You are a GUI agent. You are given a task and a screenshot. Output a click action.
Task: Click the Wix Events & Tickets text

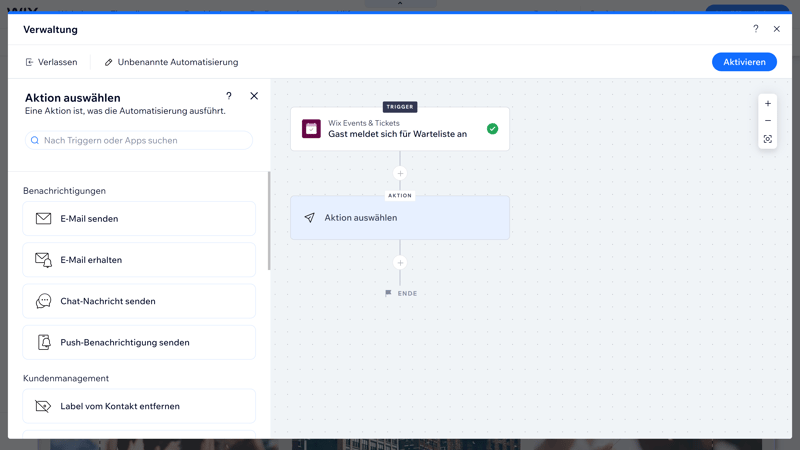364,123
